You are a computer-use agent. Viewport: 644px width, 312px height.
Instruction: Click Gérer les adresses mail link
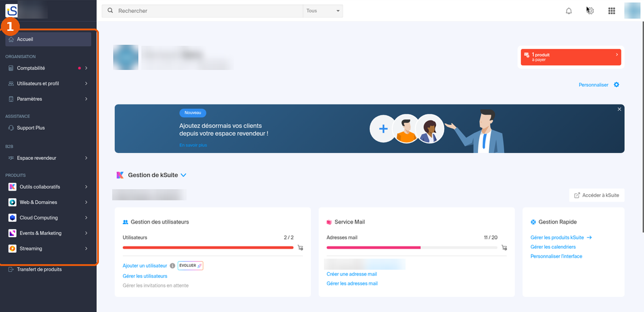(x=352, y=283)
